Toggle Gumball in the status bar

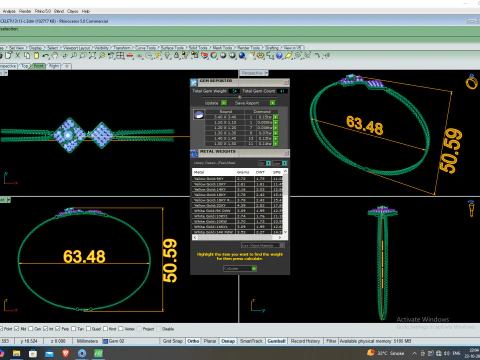click(276, 341)
